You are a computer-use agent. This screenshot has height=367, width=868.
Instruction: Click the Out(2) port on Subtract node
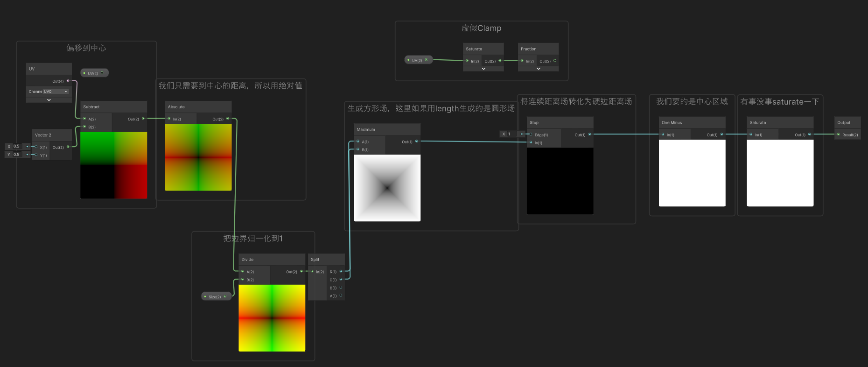[143, 119]
